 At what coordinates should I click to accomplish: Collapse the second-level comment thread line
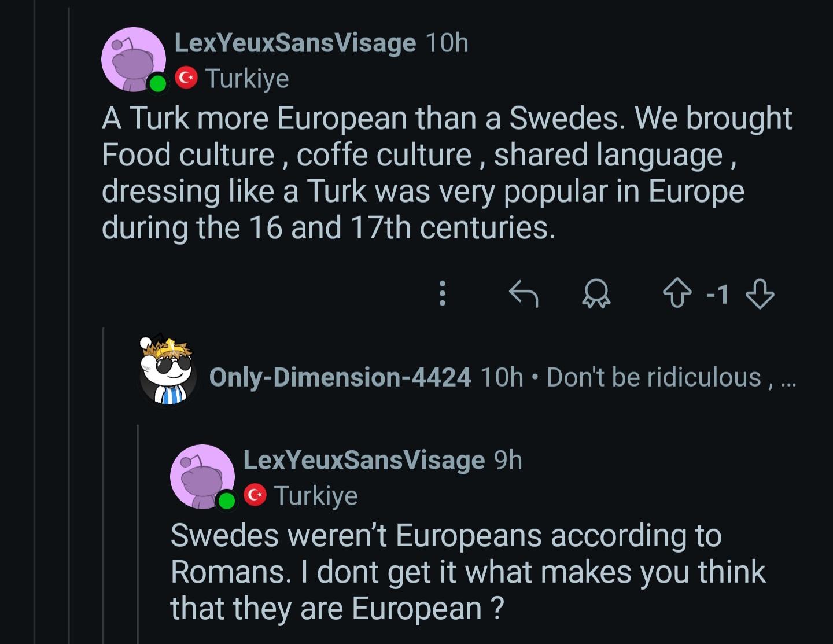104,485
